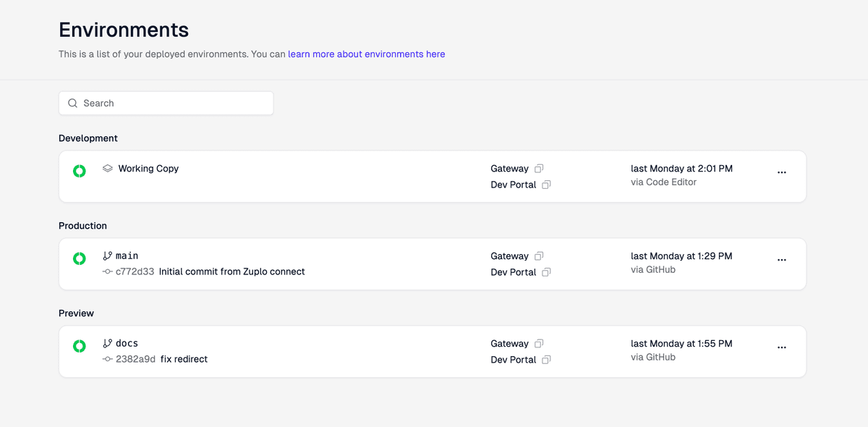Click the search magnifier icon

72,103
